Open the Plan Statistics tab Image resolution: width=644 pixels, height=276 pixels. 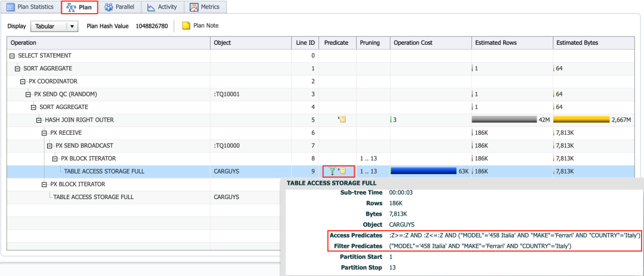pos(30,7)
